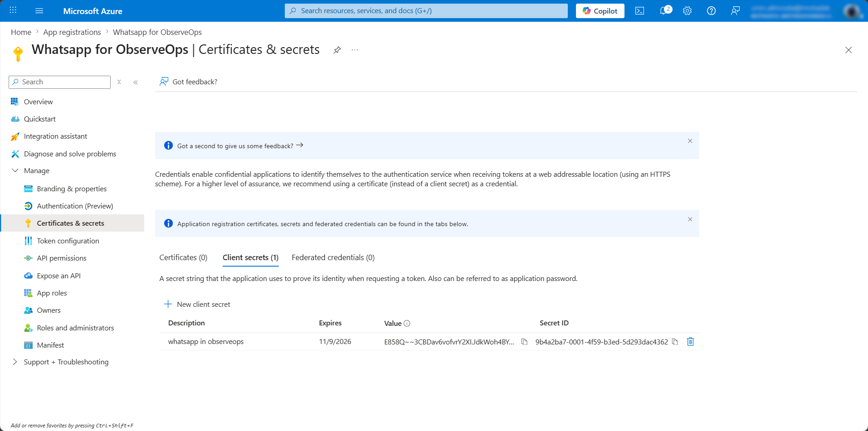868x431 pixels.
Task: Click the Expires column header
Action: point(330,323)
